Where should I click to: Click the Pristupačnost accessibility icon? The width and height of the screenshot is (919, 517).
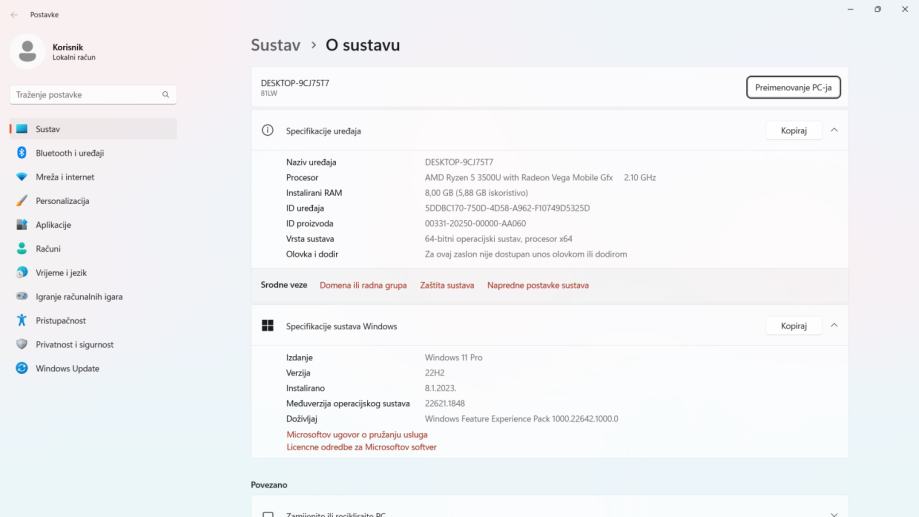pyautogui.click(x=22, y=321)
